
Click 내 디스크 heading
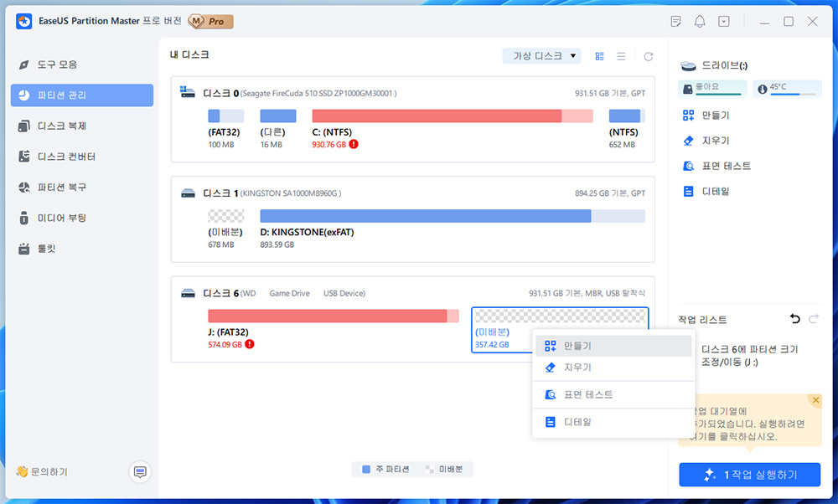[x=189, y=54]
